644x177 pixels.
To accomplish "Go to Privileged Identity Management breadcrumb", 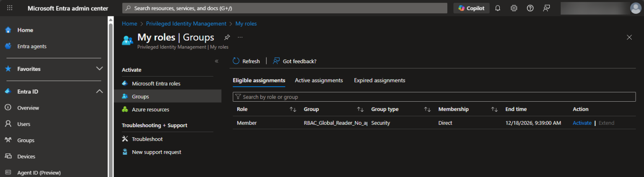I will click(186, 24).
